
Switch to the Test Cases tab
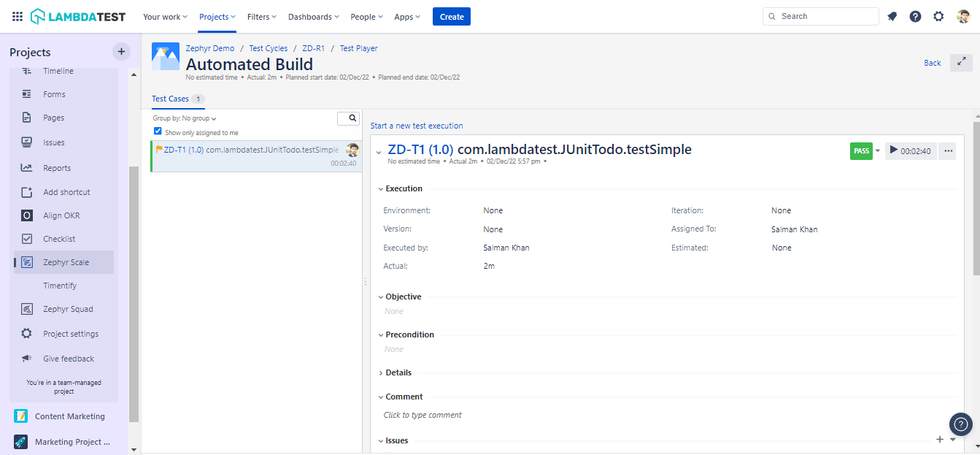pos(169,99)
